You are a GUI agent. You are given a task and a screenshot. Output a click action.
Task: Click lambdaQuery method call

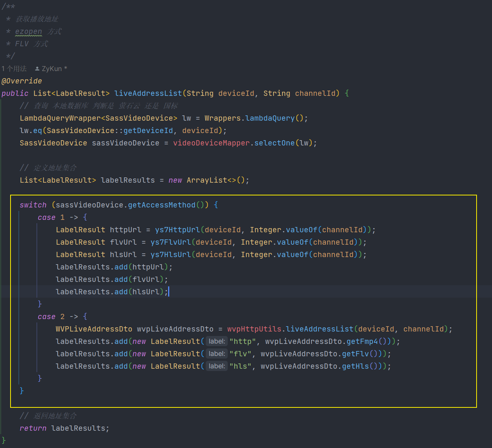point(270,118)
